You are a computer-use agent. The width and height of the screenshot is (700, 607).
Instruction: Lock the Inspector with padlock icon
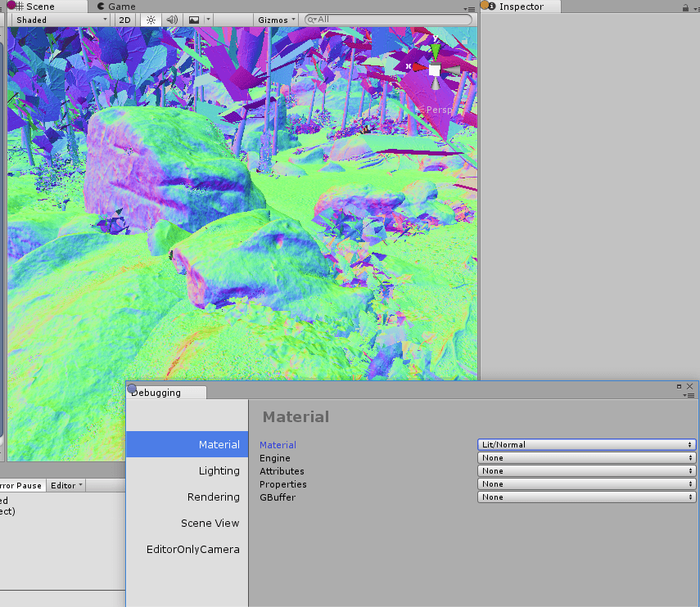click(685, 7)
